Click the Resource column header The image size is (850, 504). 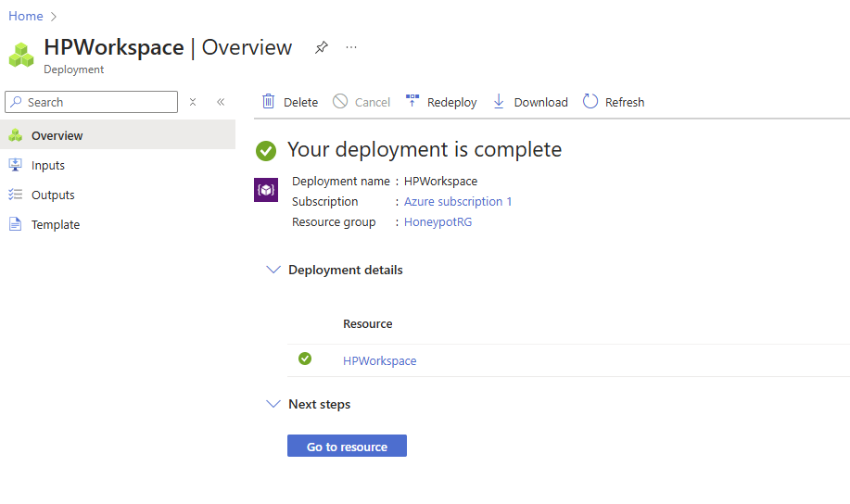click(x=368, y=324)
